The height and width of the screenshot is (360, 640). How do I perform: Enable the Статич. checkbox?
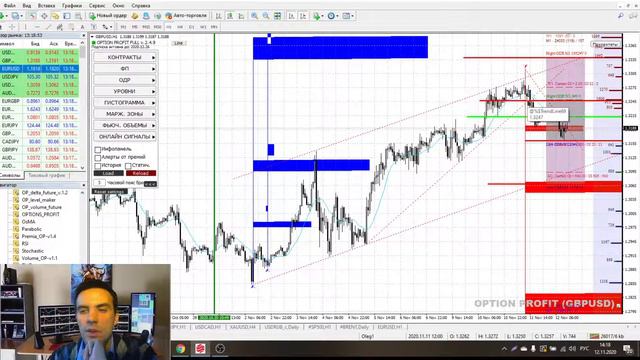[128, 166]
